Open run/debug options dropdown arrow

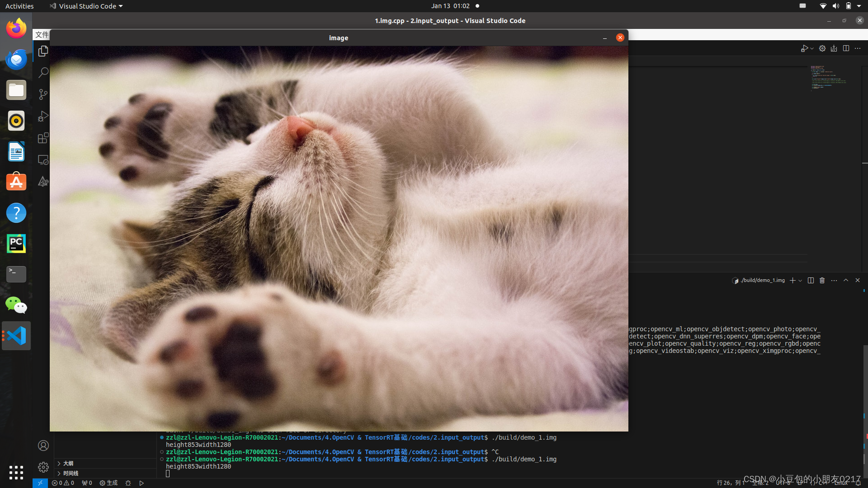tap(812, 48)
